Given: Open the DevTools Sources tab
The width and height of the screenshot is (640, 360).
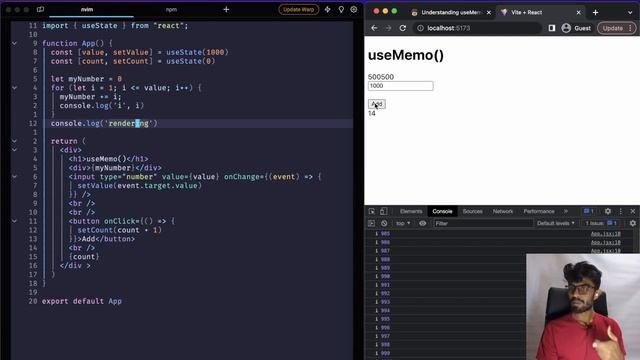Looking at the screenshot, I should pyautogui.click(x=473, y=211).
